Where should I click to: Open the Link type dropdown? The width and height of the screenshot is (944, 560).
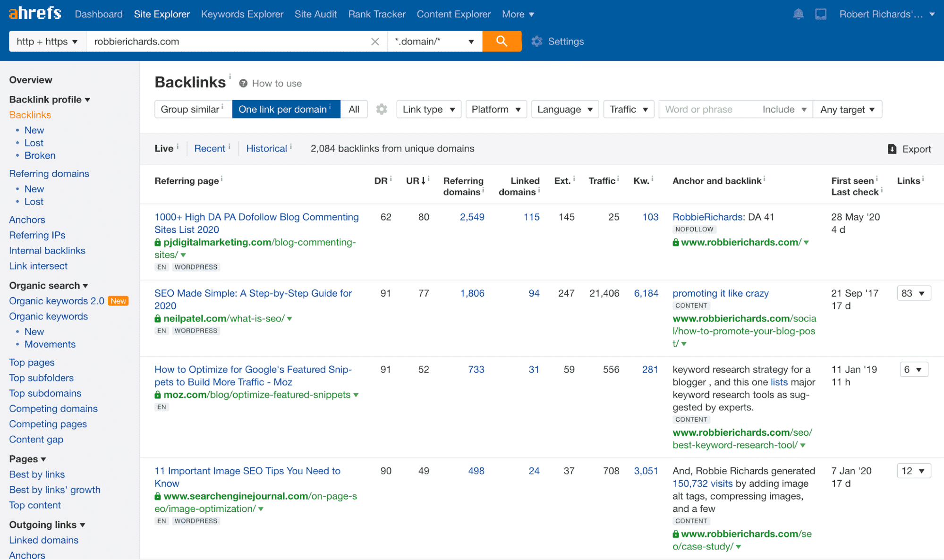[428, 109]
